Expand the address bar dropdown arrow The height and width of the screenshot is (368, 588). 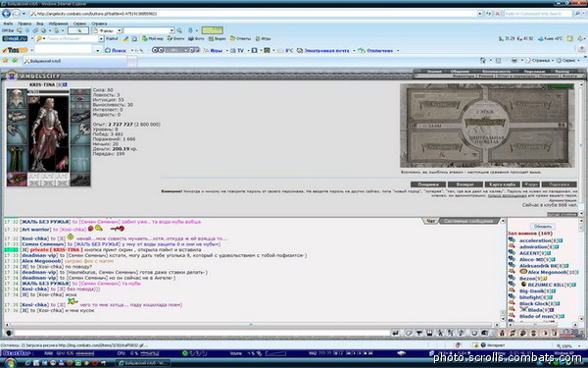479,14
